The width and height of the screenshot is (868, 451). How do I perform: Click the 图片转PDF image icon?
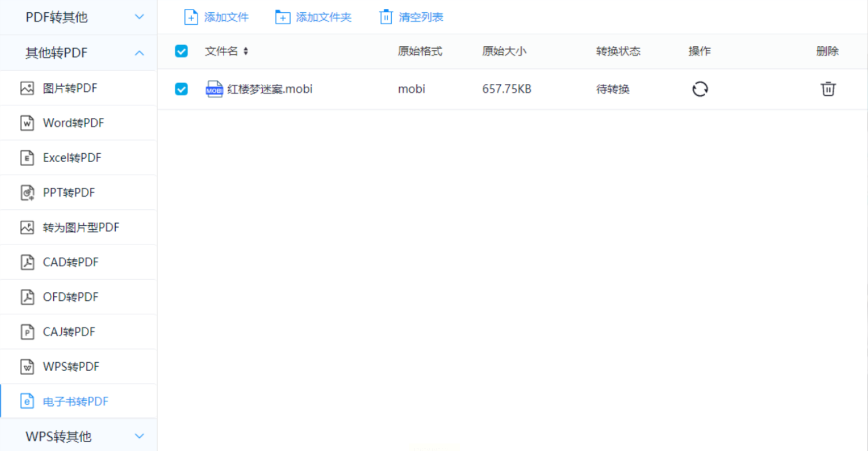pos(27,88)
